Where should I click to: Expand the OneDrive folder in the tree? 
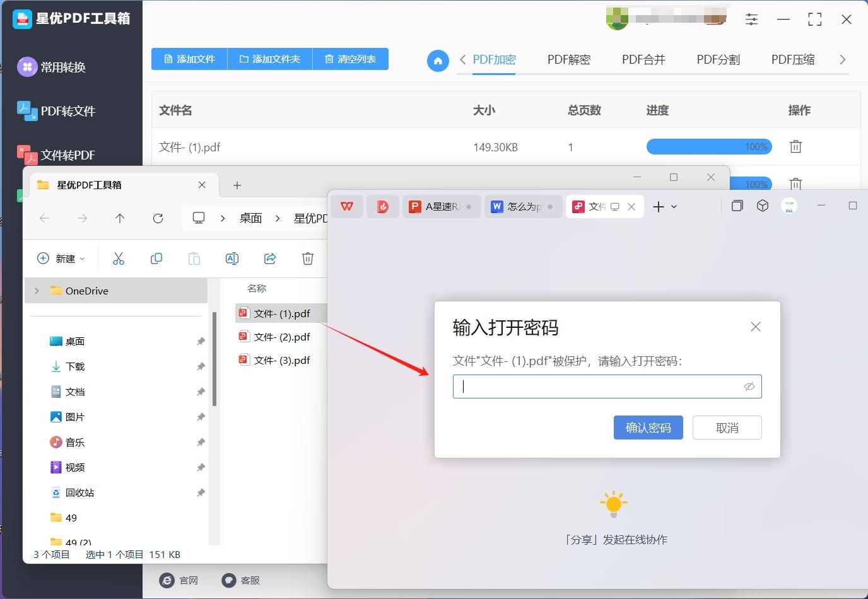coord(38,291)
